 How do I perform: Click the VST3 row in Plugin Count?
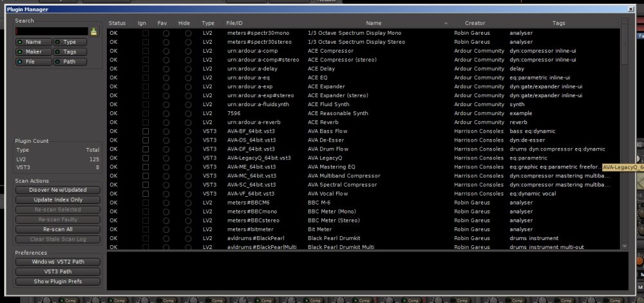[x=57, y=167]
